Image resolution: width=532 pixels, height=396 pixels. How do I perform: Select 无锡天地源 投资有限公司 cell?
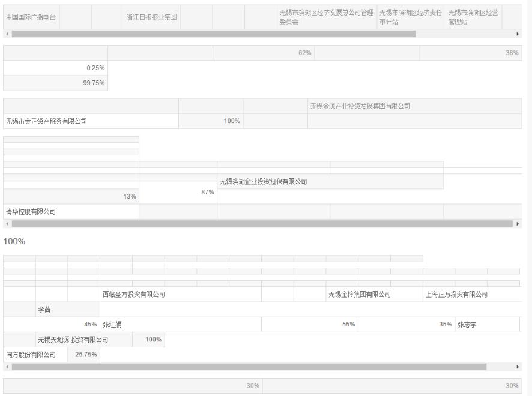84,340
